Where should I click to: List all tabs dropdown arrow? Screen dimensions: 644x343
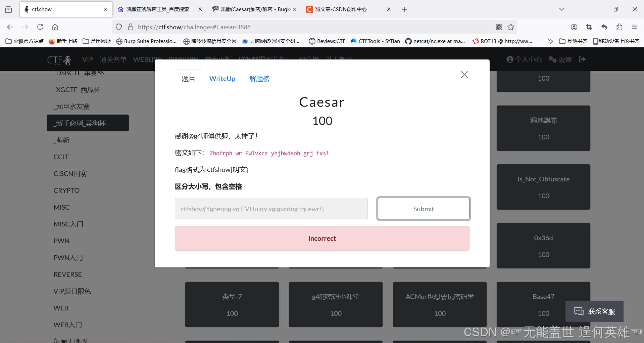tap(561, 9)
